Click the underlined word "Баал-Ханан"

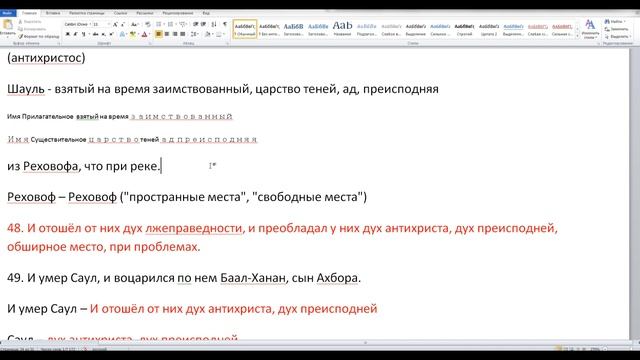pos(253,278)
